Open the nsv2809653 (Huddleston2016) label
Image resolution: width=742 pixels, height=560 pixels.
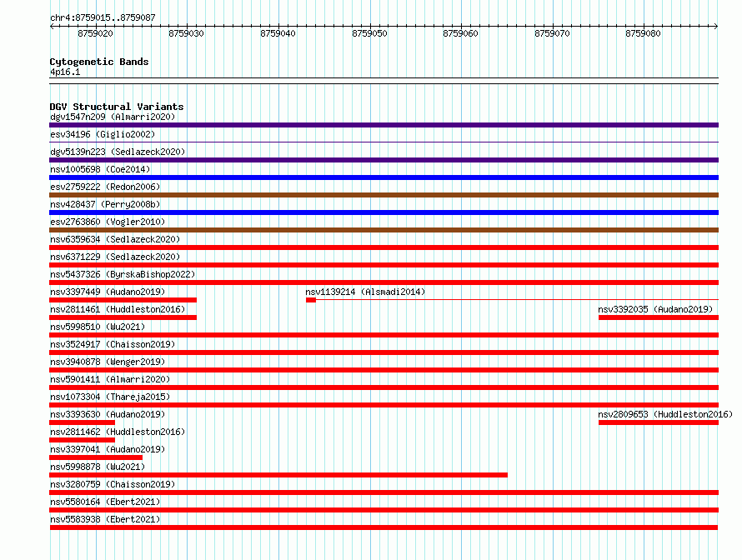(x=665, y=414)
